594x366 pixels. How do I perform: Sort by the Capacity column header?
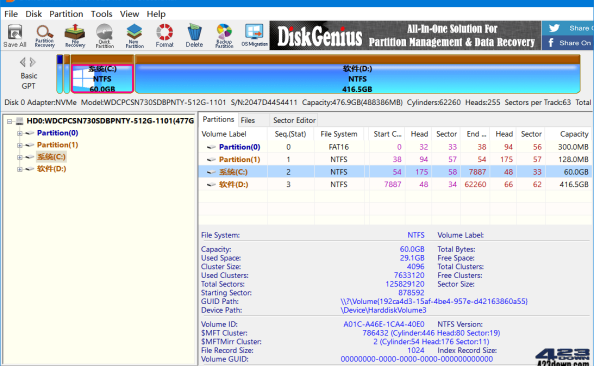tap(568, 134)
